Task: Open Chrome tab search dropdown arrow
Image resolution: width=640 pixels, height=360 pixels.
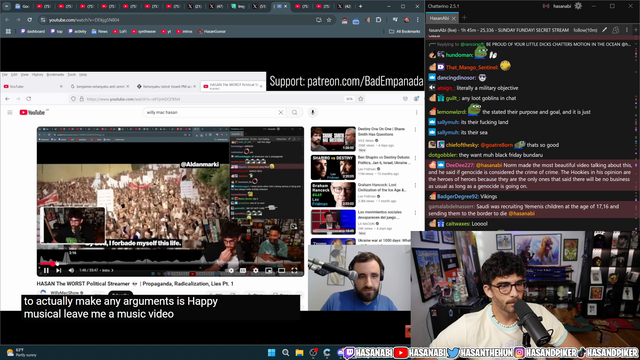Action: point(7,6)
